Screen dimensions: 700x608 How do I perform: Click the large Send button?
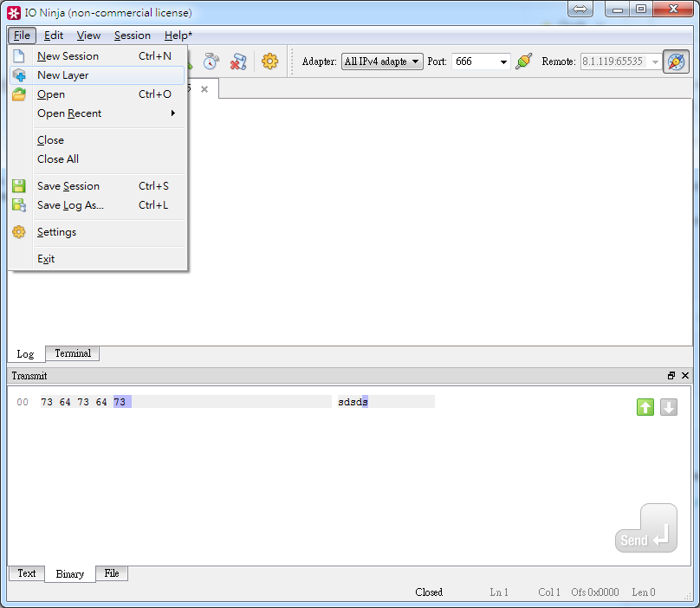pyautogui.click(x=646, y=528)
